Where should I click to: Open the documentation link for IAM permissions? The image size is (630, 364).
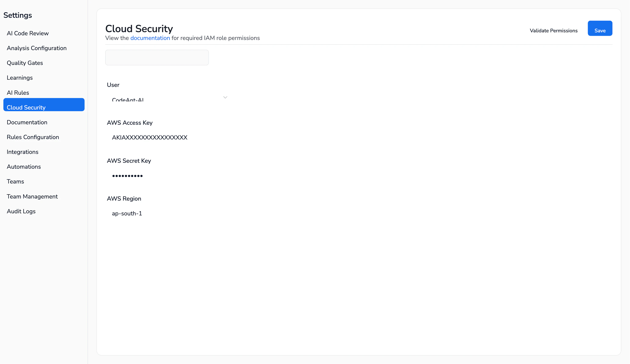pos(150,38)
